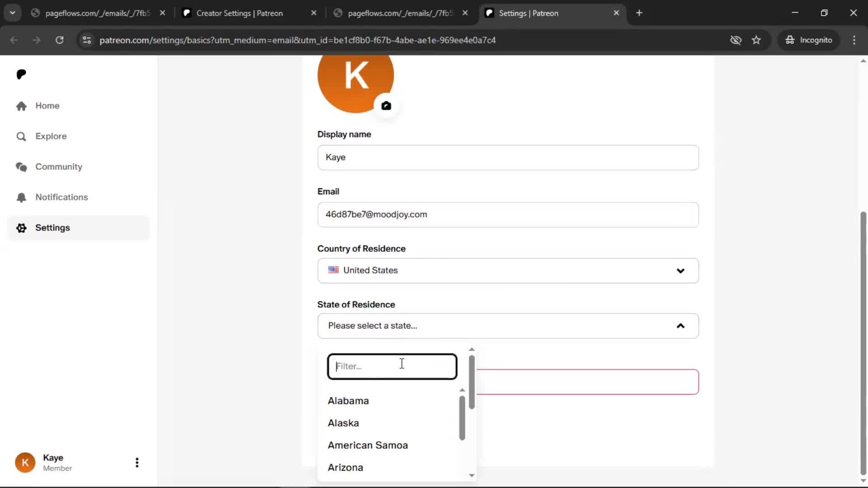
Task: Edit the Email address field
Action: [x=508, y=215]
